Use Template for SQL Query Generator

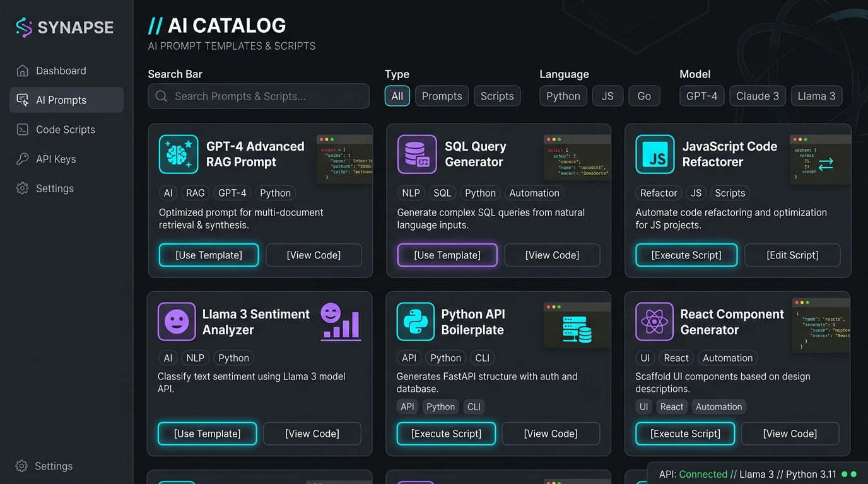click(x=447, y=255)
